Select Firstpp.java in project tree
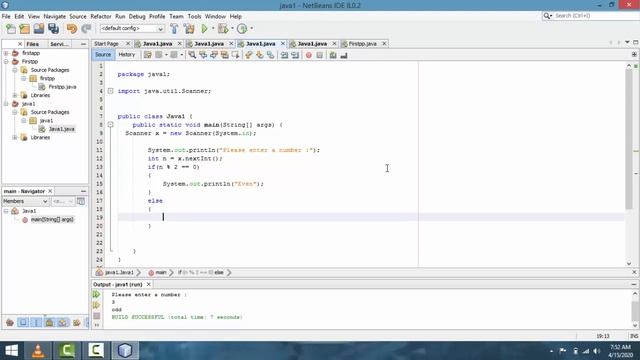 point(62,87)
